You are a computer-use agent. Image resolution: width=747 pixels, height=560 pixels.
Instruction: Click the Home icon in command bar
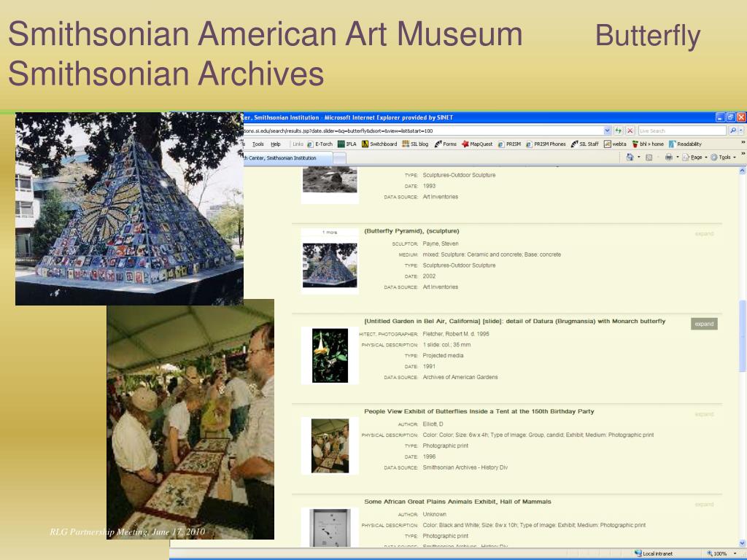[x=630, y=157]
